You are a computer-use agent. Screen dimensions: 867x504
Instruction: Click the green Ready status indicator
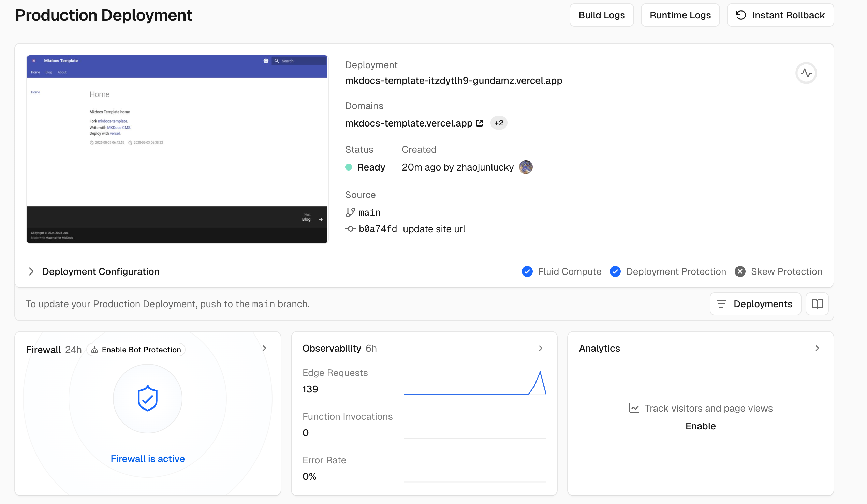pos(349,167)
